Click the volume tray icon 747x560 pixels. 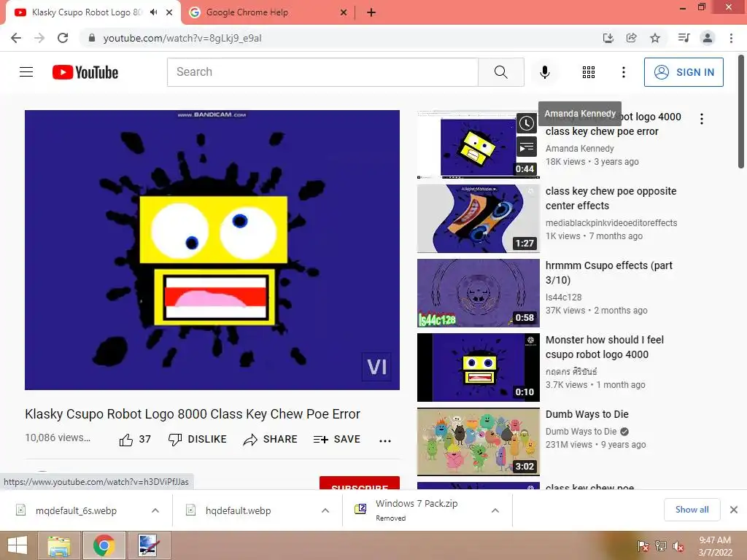pyautogui.click(x=678, y=546)
